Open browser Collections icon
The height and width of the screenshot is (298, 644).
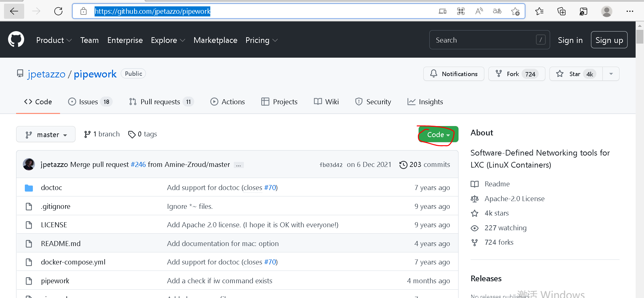pos(561,11)
